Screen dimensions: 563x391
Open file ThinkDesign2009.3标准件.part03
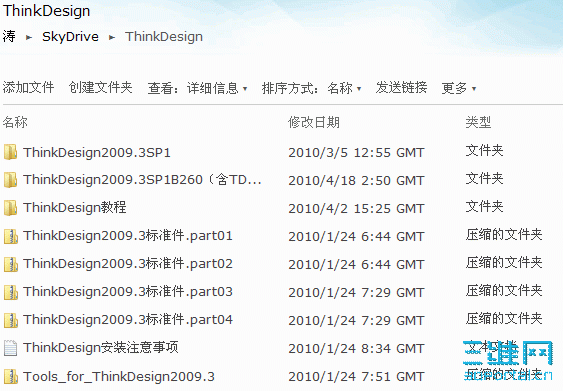[x=128, y=292]
